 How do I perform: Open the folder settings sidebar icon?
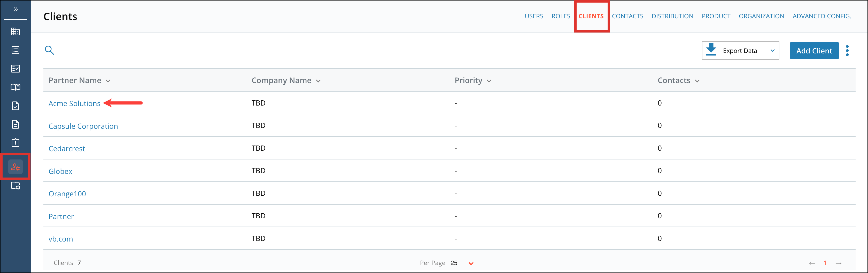(x=16, y=186)
